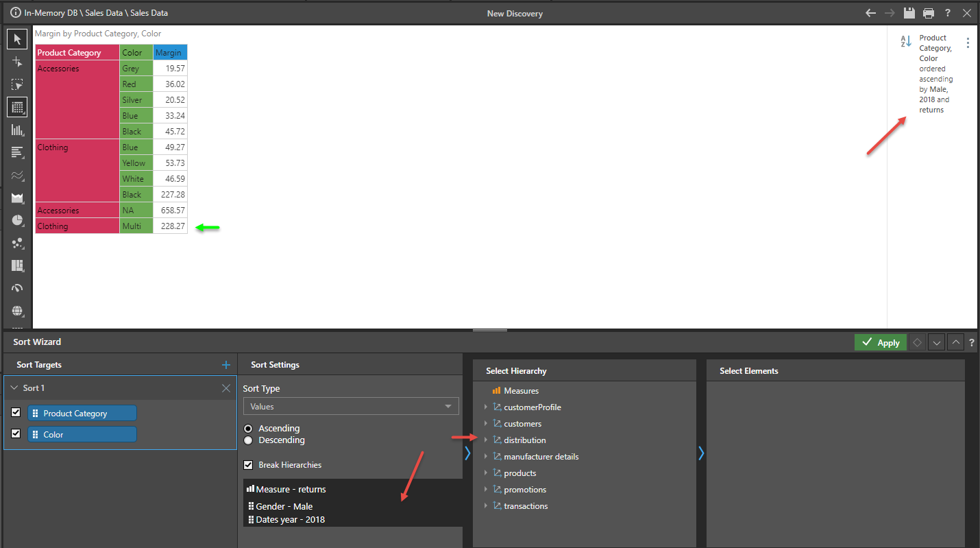This screenshot has height=548, width=980.
Task: Go back using the left arrow icon
Action: [x=870, y=13]
